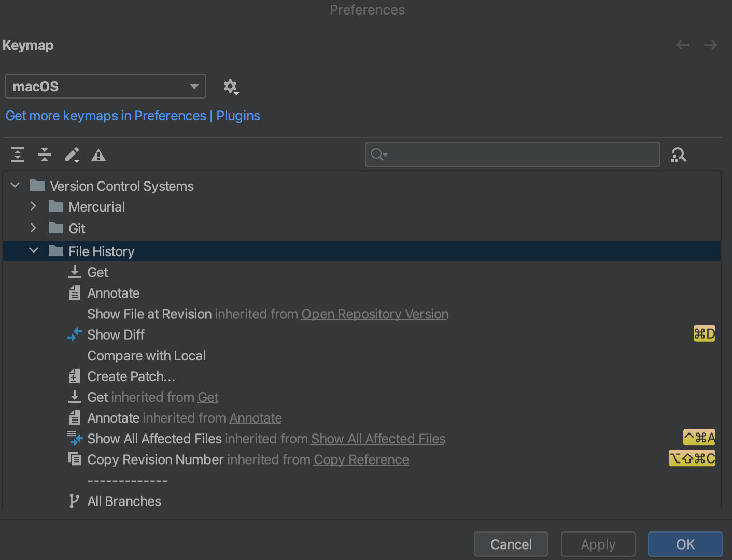Click the Show Diff action icon

coord(75,334)
